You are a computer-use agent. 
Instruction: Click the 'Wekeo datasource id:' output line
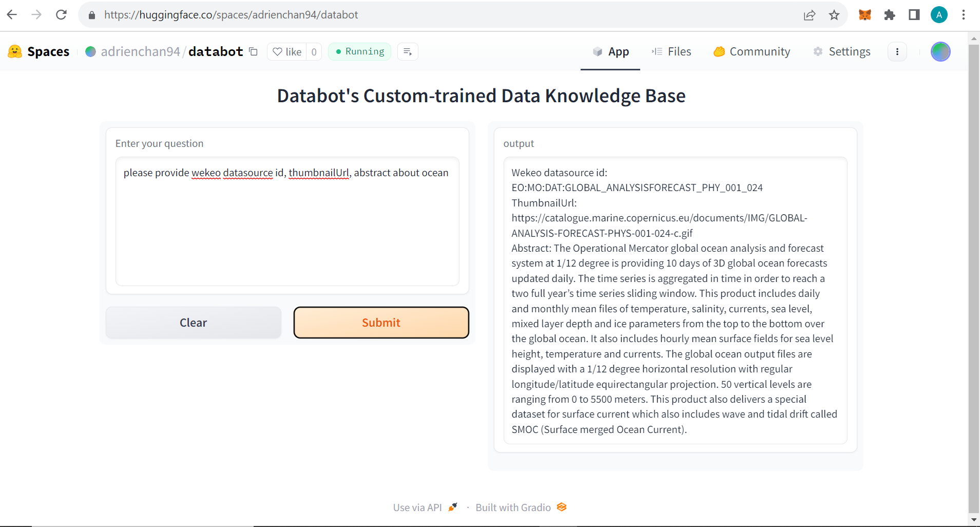(560, 173)
